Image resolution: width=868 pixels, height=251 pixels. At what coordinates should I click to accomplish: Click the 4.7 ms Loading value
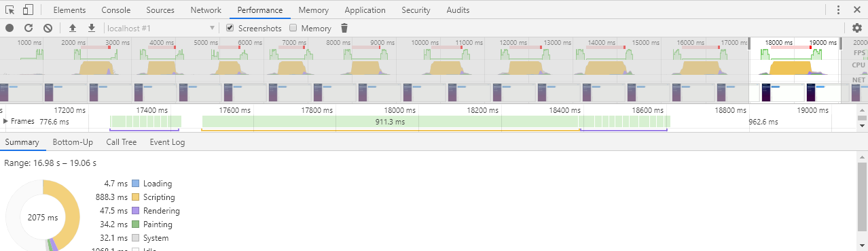tap(116, 184)
